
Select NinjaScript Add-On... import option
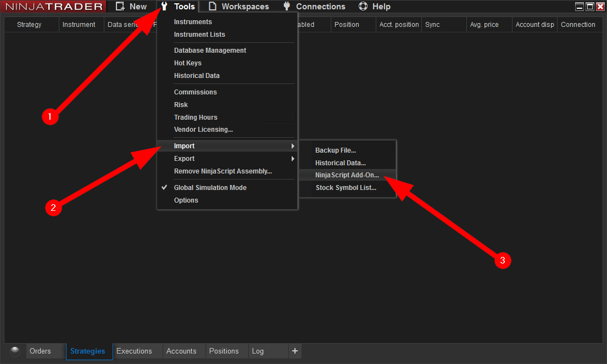347,175
